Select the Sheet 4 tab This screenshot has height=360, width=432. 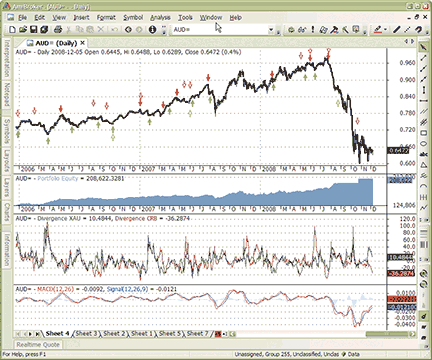57,333
